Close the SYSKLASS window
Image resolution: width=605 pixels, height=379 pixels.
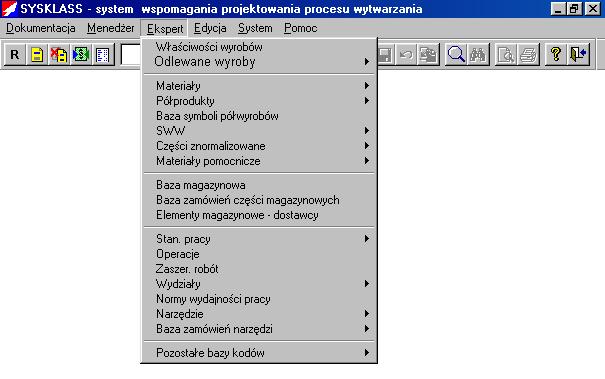click(x=593, y=8)
